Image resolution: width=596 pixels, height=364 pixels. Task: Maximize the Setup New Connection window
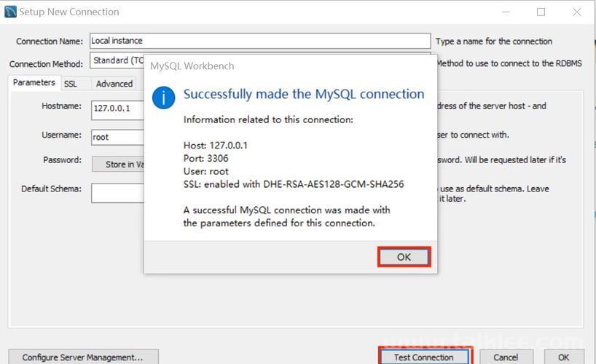[541, 12]
